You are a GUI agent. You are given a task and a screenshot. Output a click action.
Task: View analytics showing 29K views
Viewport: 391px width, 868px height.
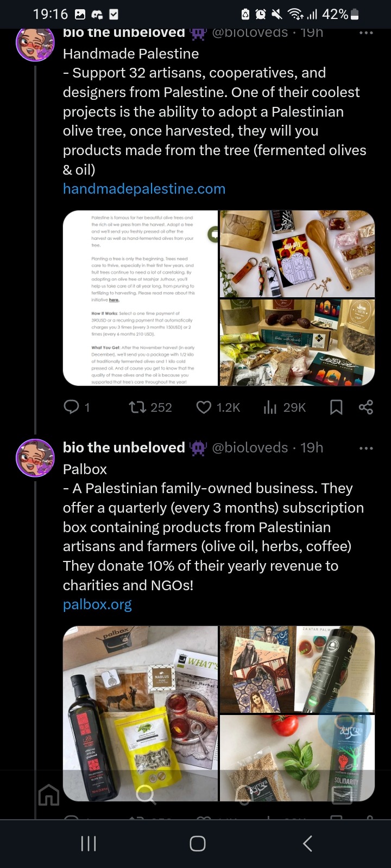point(270,407)
